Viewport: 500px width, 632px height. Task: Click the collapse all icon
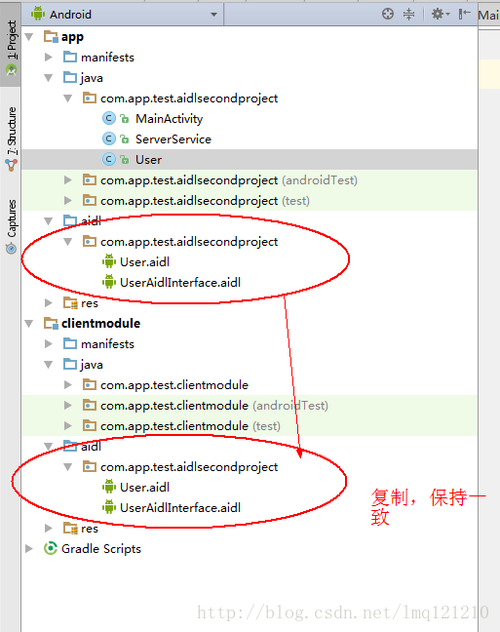click(x=409, y=14)
